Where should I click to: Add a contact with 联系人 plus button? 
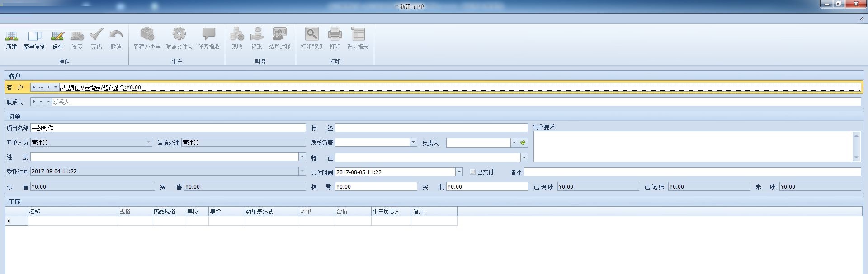pos(34,102)
